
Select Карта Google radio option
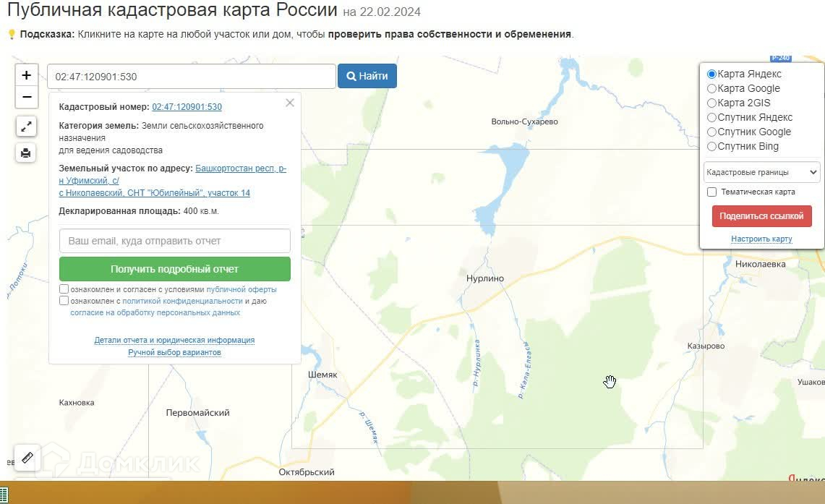712,88
